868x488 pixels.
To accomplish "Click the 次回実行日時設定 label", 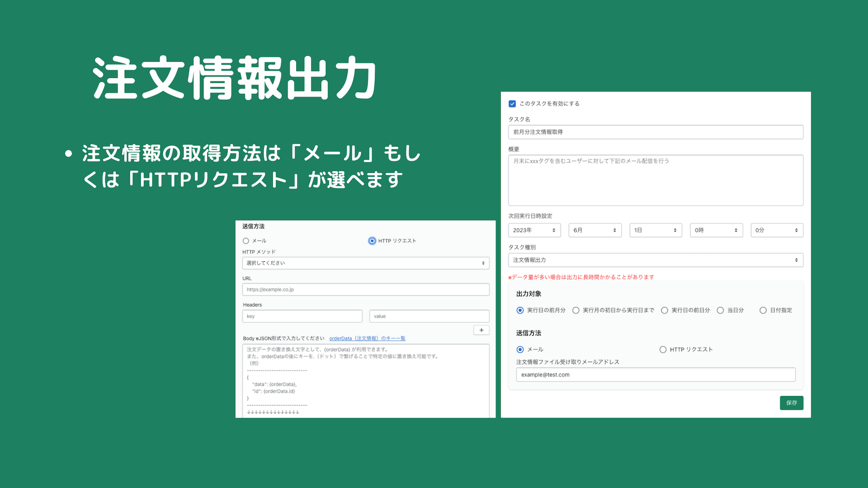I will 530,216.
